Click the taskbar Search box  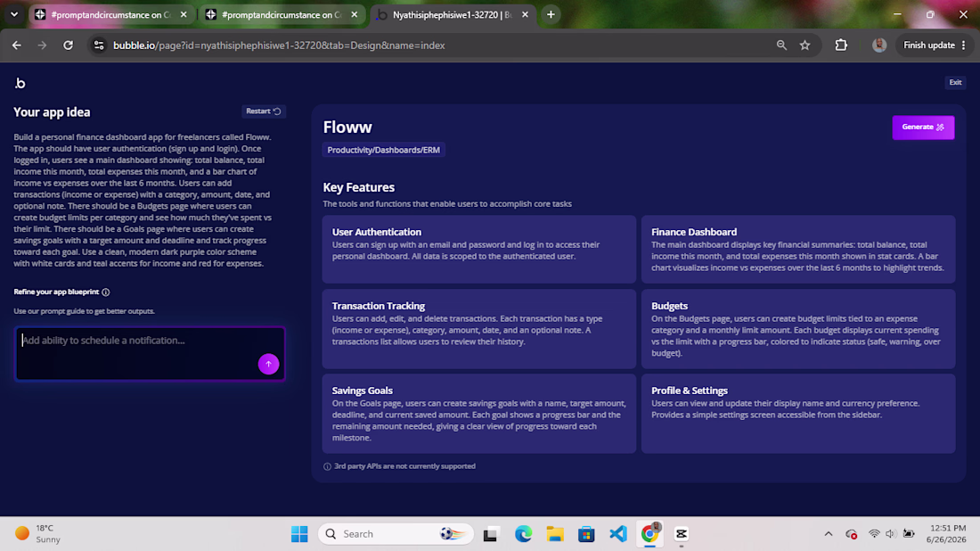point(396,534)
